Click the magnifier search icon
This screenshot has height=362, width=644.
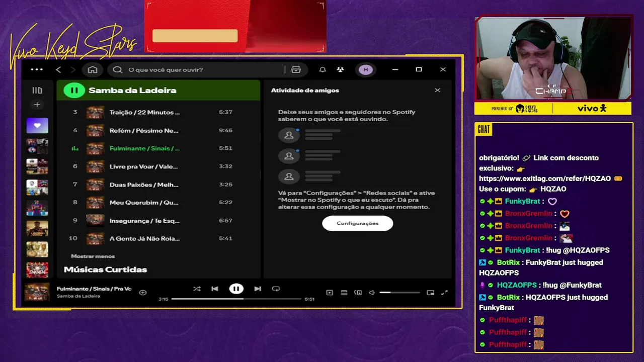(118, 70)
